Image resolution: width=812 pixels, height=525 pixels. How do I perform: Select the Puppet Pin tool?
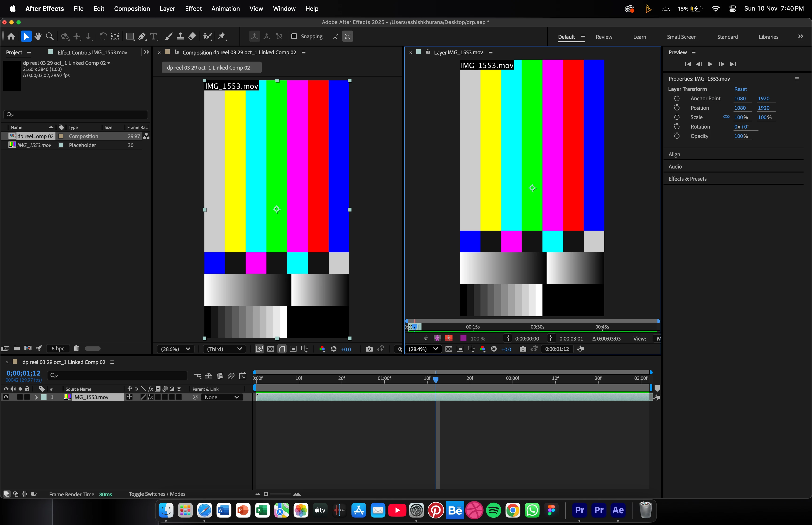coord(222,36)
